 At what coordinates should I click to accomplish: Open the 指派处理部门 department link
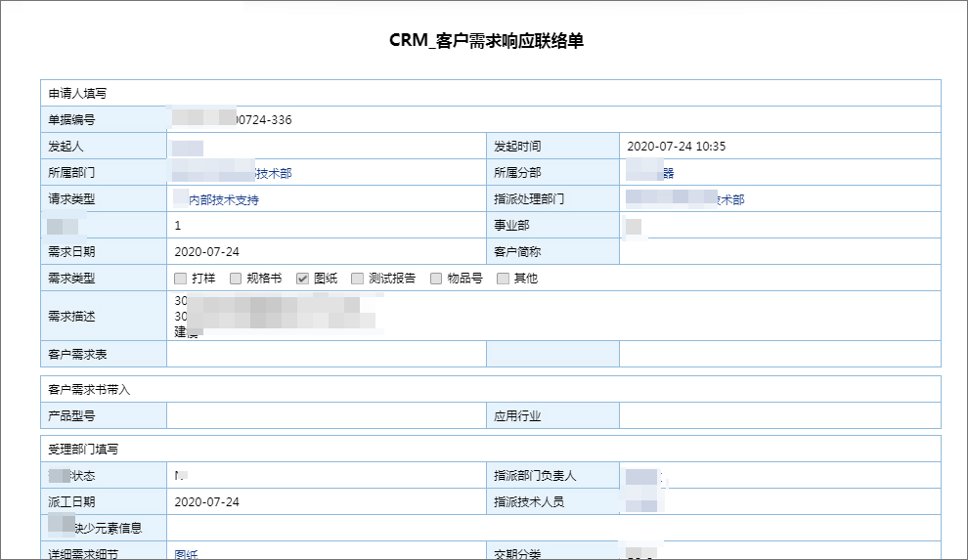731,199
